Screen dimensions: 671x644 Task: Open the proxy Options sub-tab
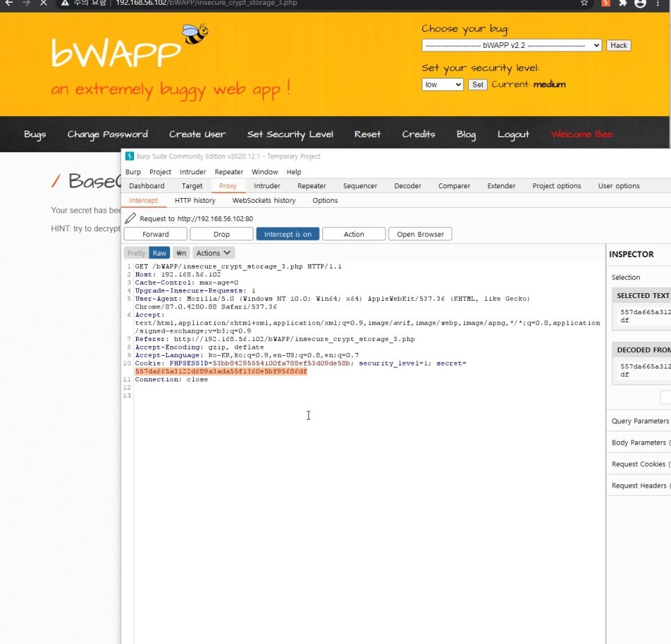[x=325, y=200]
